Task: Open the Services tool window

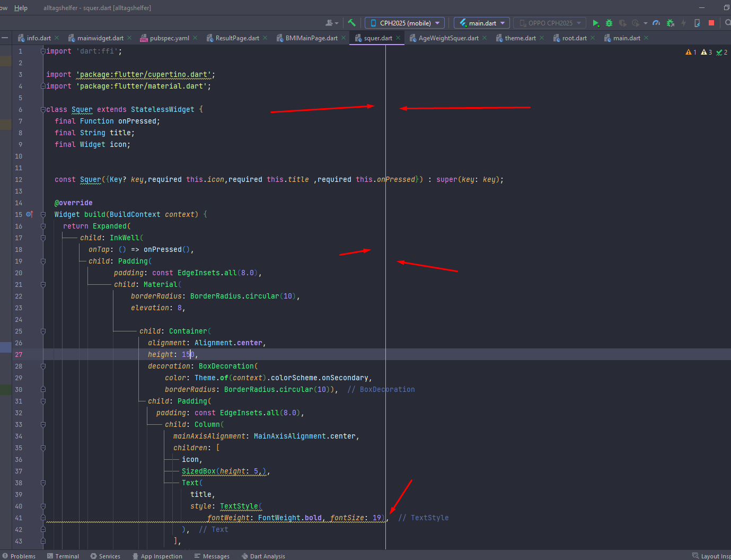Action: coord(105,556)
